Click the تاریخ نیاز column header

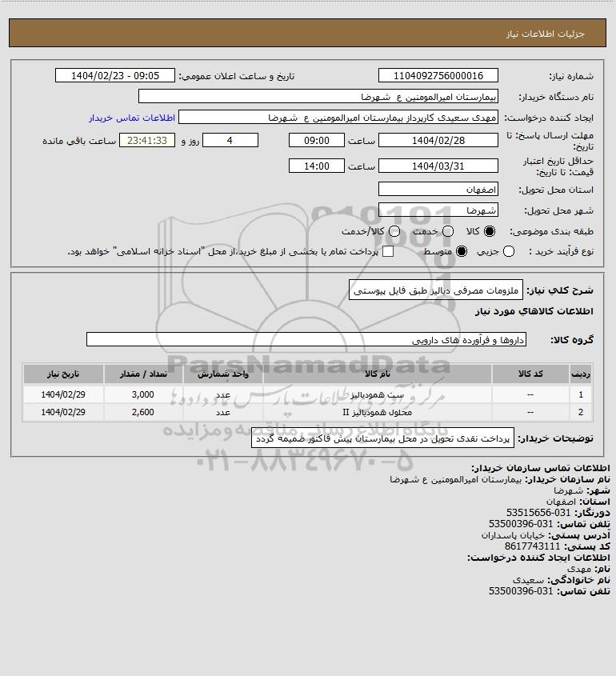[x=63, y=374]
